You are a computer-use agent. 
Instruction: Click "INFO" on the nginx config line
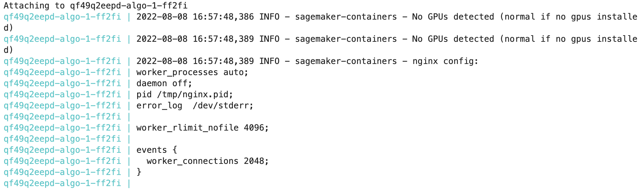coord(269,61)
